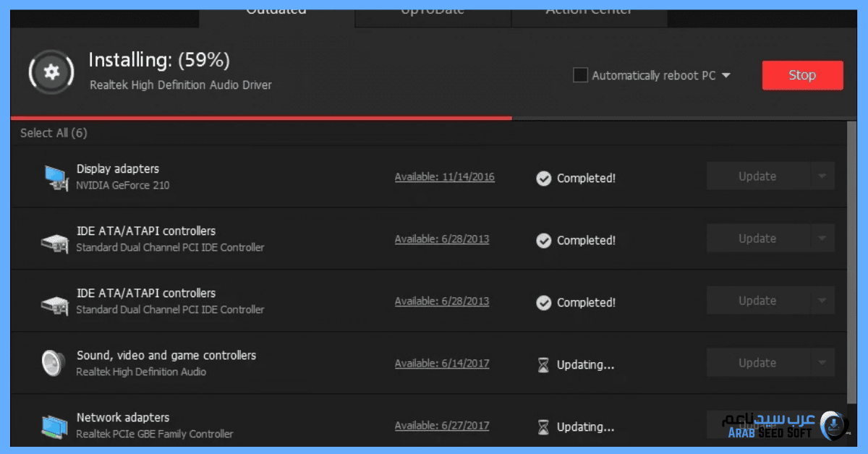Open the Action Center tab

point(589,10)
